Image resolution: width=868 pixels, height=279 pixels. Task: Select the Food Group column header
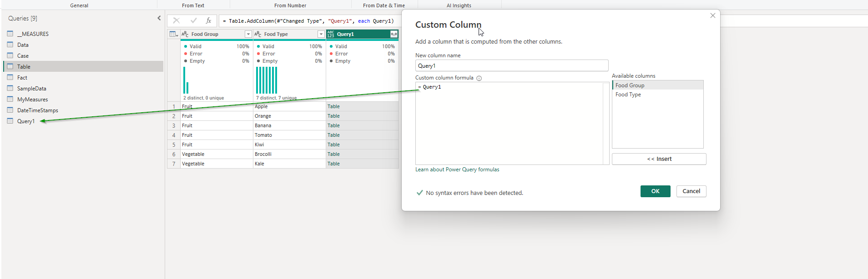pyautogui.click(x=217, y=34)
